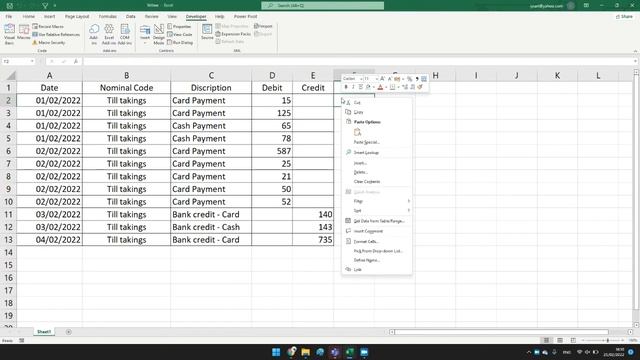Open Windows Start menu
This screenshot has width=640, height=360.
tap(276, 352)
